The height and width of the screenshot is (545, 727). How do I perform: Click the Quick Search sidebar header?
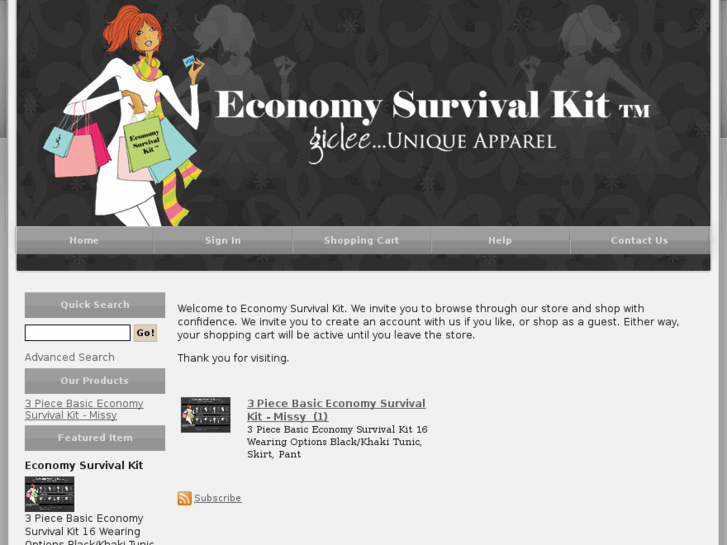pyautogui.click(x=95, y=305)
